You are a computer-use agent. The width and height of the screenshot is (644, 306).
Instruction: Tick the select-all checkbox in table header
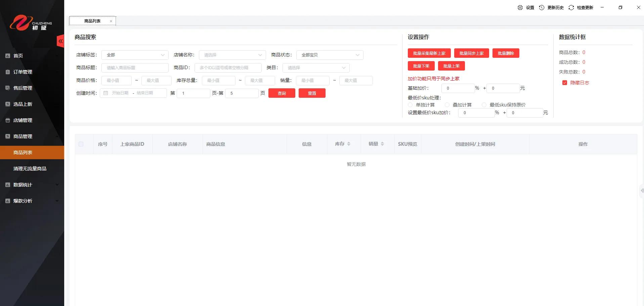coord(81,144)
